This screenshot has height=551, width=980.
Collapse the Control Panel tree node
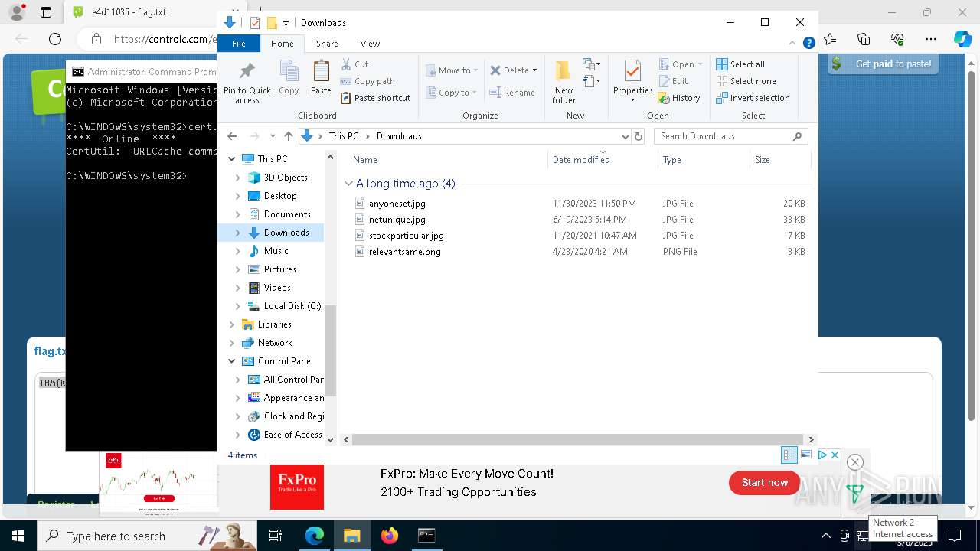[232, 361]
